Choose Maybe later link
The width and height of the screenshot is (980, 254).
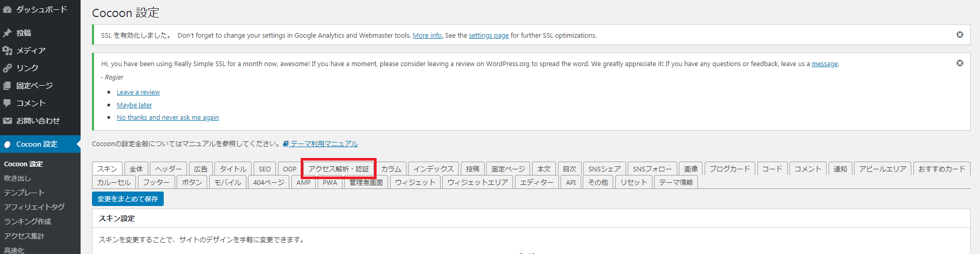point(134,105)
